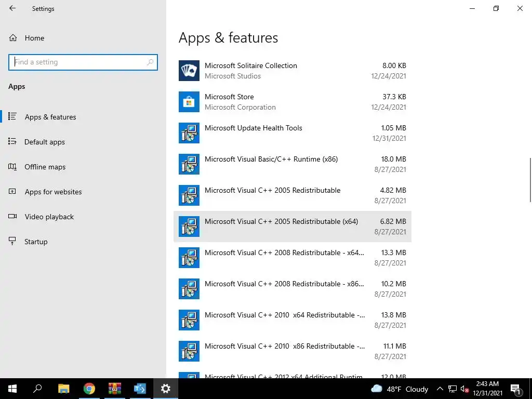The width and height of the screenshot is (532, 399).
Task: Click the Microsoft Solitaire Collection cards icon
Action: (x=189, y=71)
